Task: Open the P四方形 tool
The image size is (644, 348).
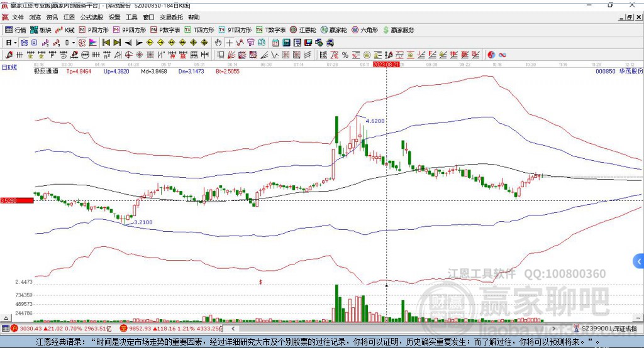Action: [94, 30]
